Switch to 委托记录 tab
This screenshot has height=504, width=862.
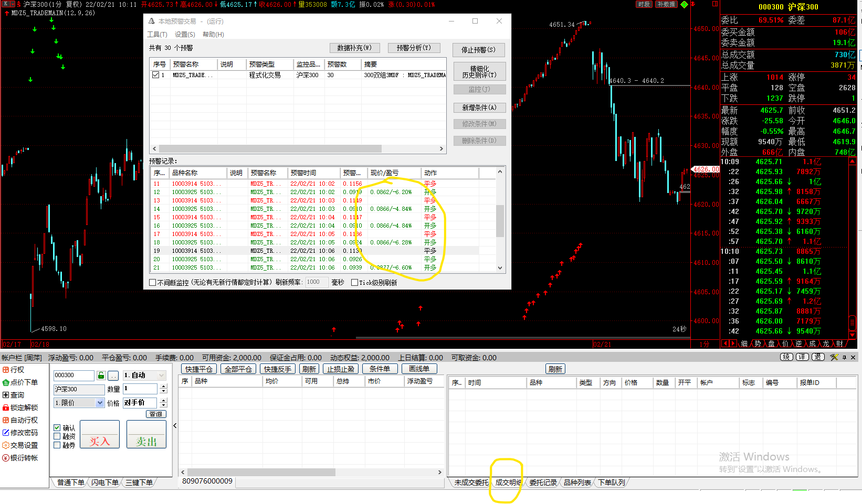pyautogui.click(x=543, y=482)
